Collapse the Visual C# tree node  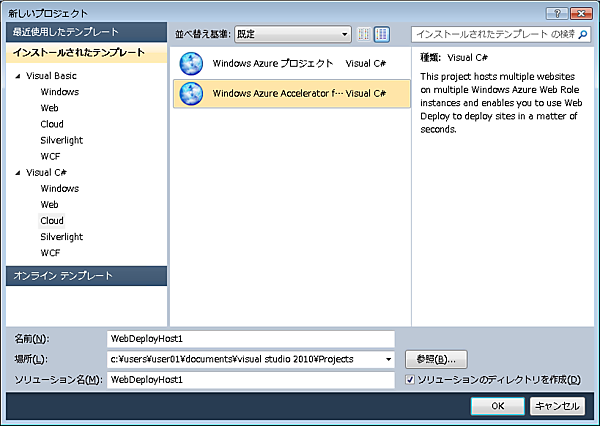coord(18,173)
